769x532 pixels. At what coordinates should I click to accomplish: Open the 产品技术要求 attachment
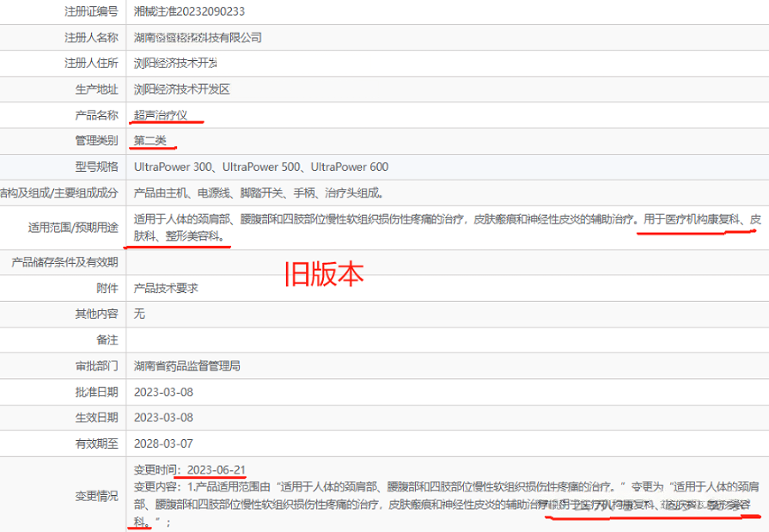166,289
